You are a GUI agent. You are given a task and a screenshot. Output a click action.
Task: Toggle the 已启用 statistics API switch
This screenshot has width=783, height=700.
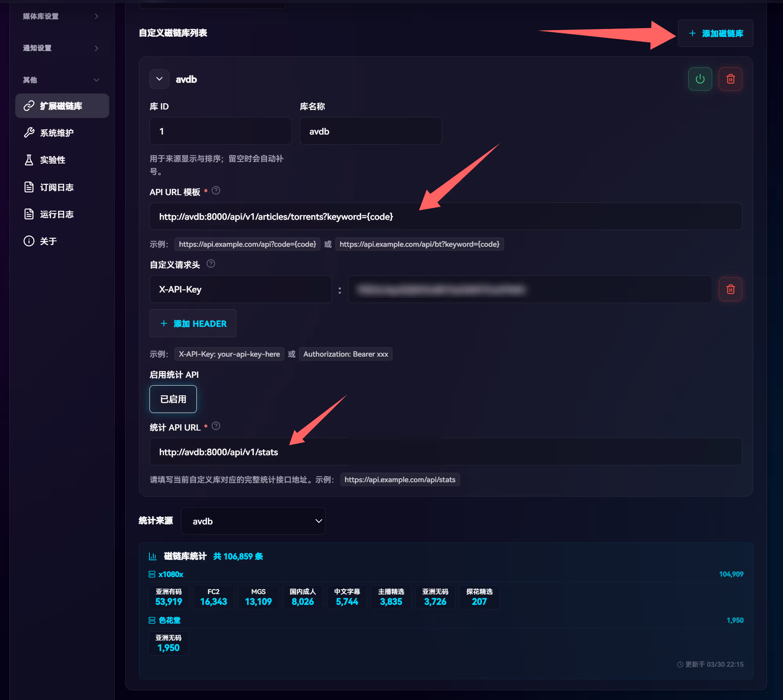[x=173, y=399]
